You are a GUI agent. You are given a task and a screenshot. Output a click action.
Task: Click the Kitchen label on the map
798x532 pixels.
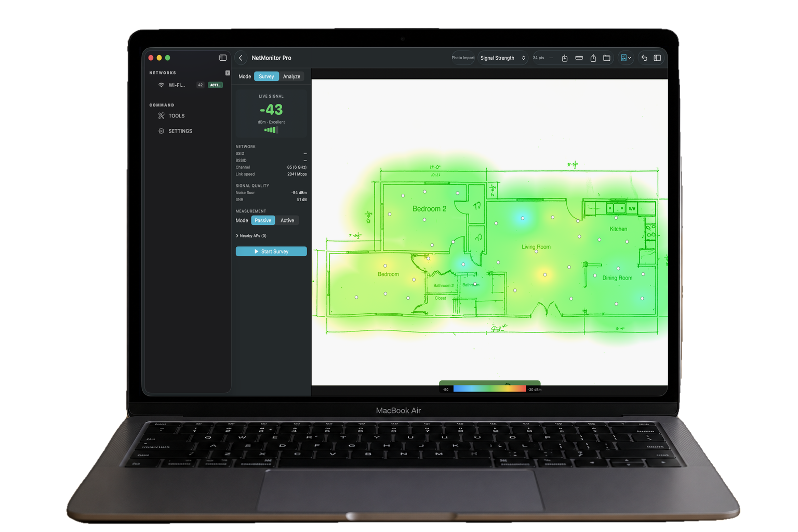pos(618,229)
